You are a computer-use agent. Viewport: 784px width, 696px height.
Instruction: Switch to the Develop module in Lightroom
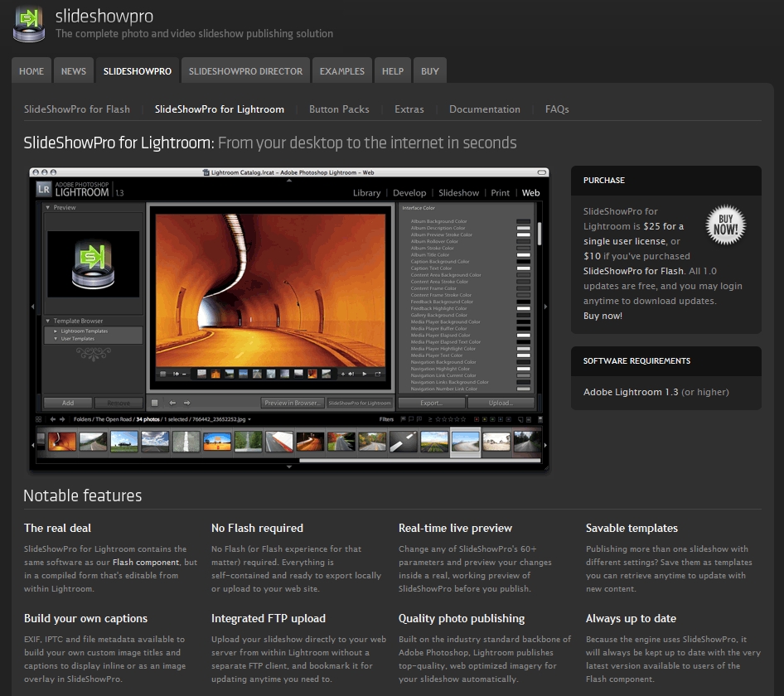[x=409, y=193]
